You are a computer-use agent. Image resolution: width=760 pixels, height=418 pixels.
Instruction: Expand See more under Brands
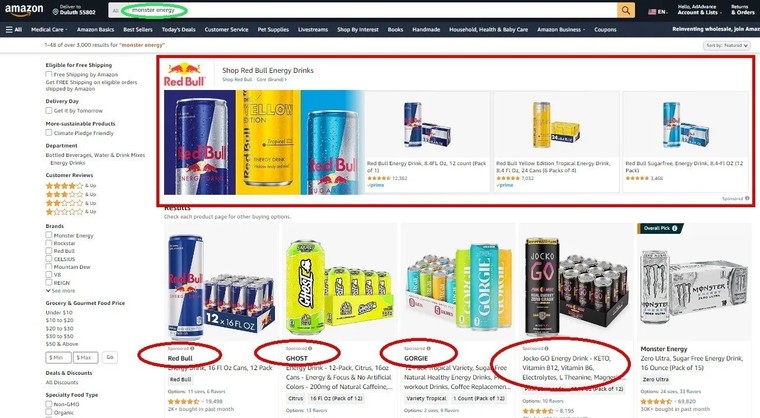(x=61, y=290)
